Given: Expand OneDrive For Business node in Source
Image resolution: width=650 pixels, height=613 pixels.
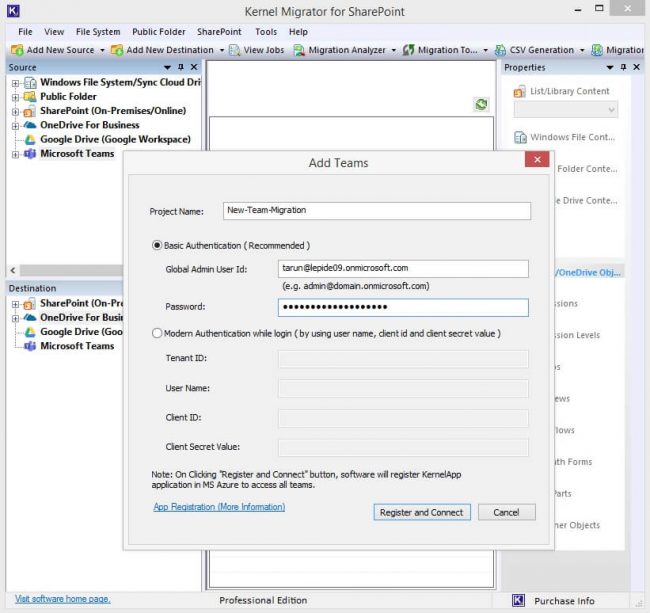Looking at the screenshot, I should click(x=15, y=126).
